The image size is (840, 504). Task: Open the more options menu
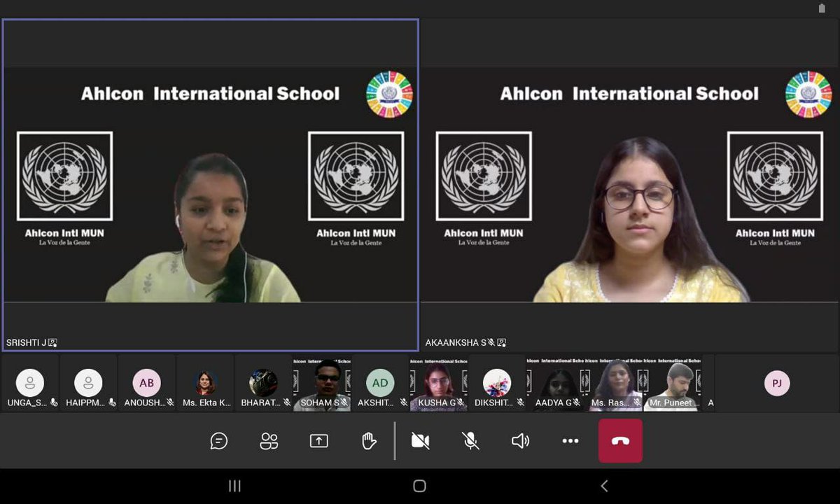point(570,441)
